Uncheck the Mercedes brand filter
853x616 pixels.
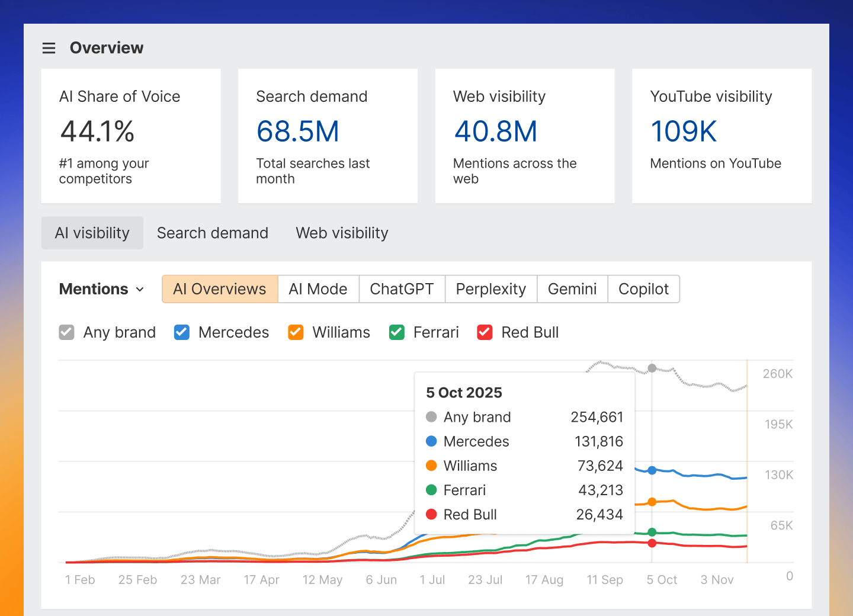[181, 332]
